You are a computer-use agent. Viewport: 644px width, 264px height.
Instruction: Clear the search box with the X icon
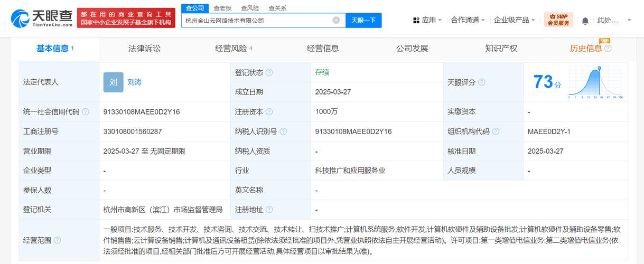click(336, 20)
